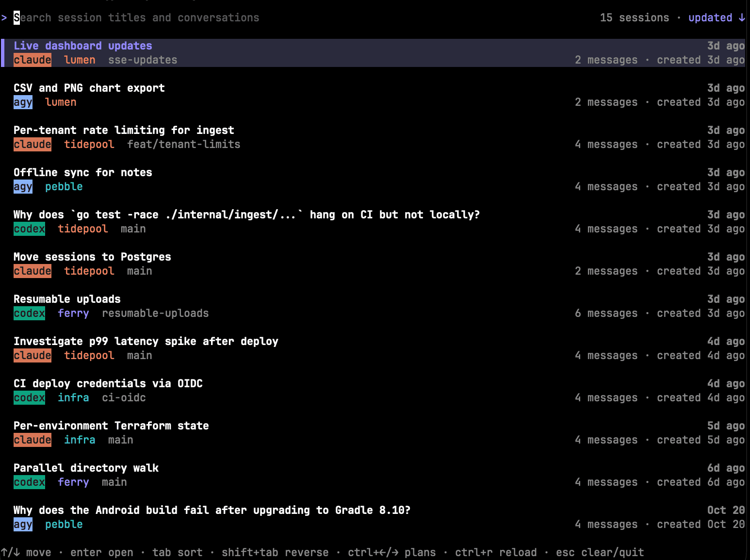Click the "ci-oidc" branch label
Viewport: 750px width, 560px height.
(x=124, y=397)
